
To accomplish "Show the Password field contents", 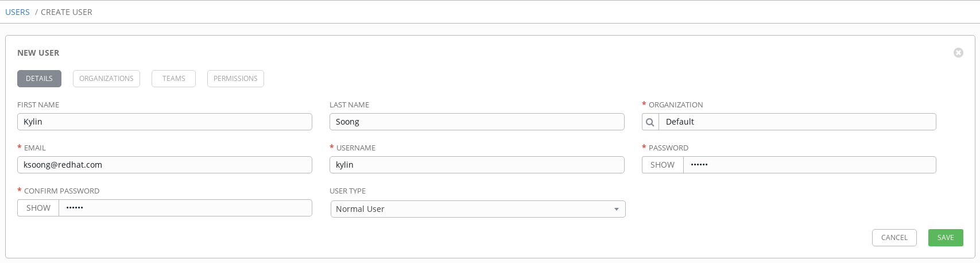I will pos(663,165).
